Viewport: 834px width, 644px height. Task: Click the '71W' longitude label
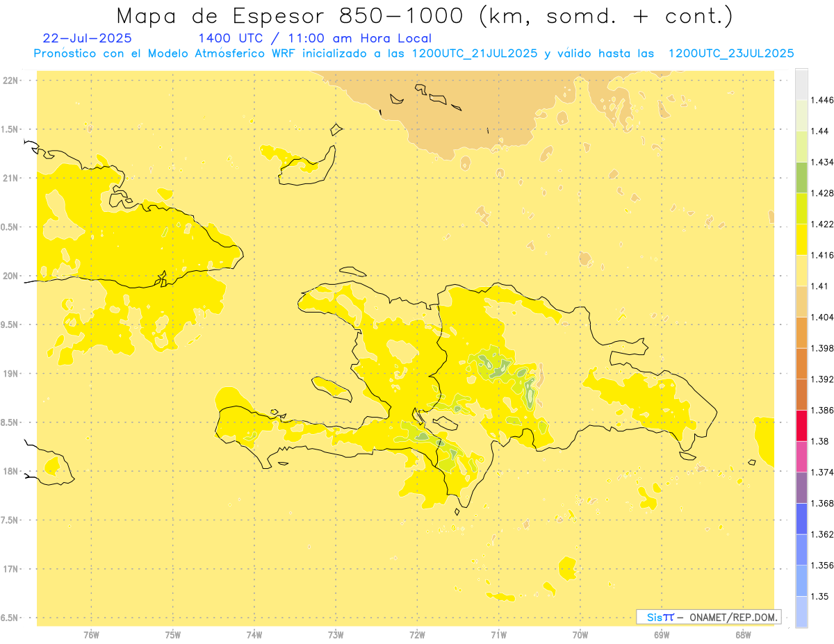tap(498, 635)
